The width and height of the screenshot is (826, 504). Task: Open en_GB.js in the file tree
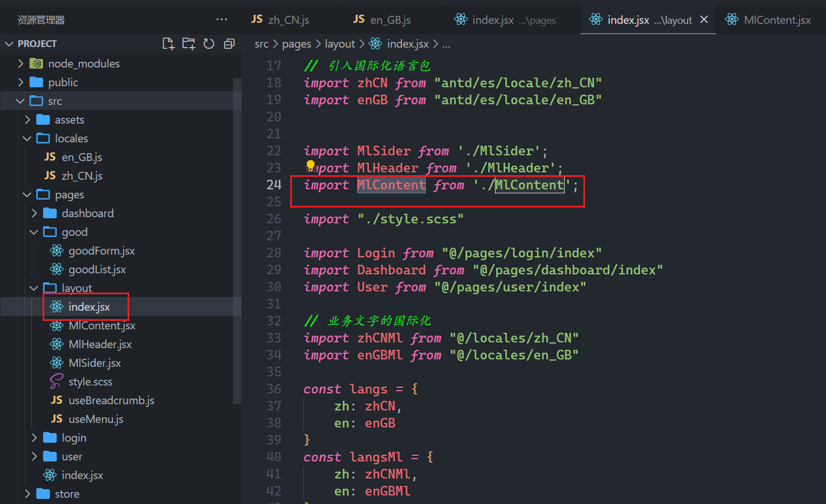click(82, 157)
